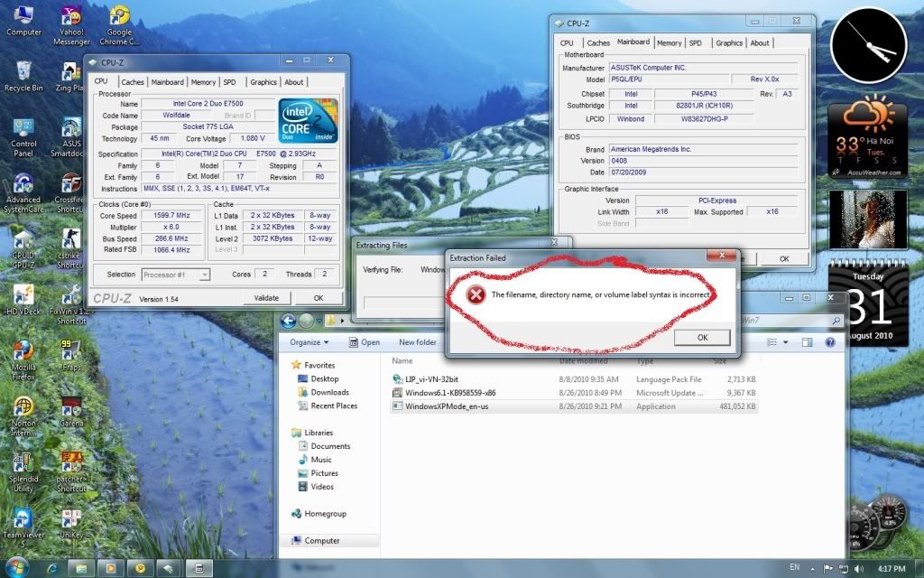Select the Garena desktop icon
Screen dimensions: 924x578
click(71, 411)
